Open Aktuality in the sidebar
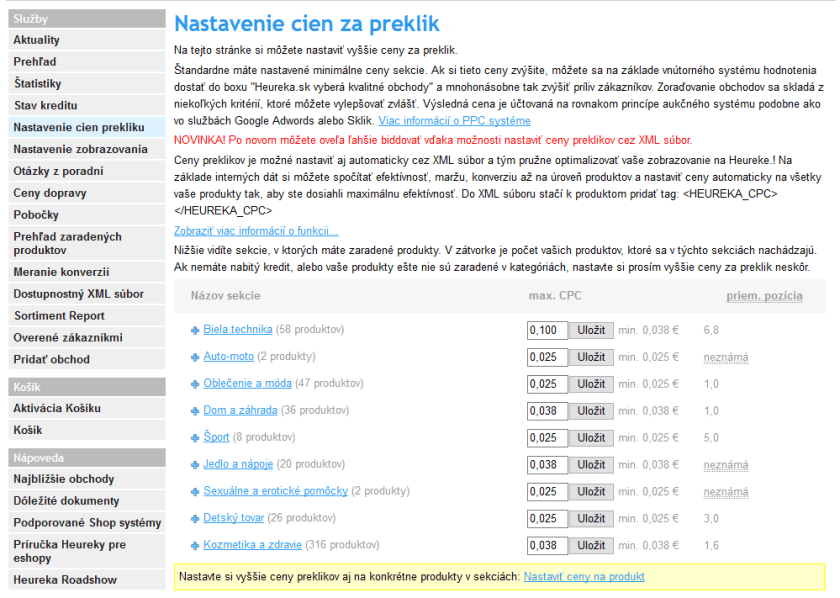Screen dimensions: 840x598 coord(87,40)
